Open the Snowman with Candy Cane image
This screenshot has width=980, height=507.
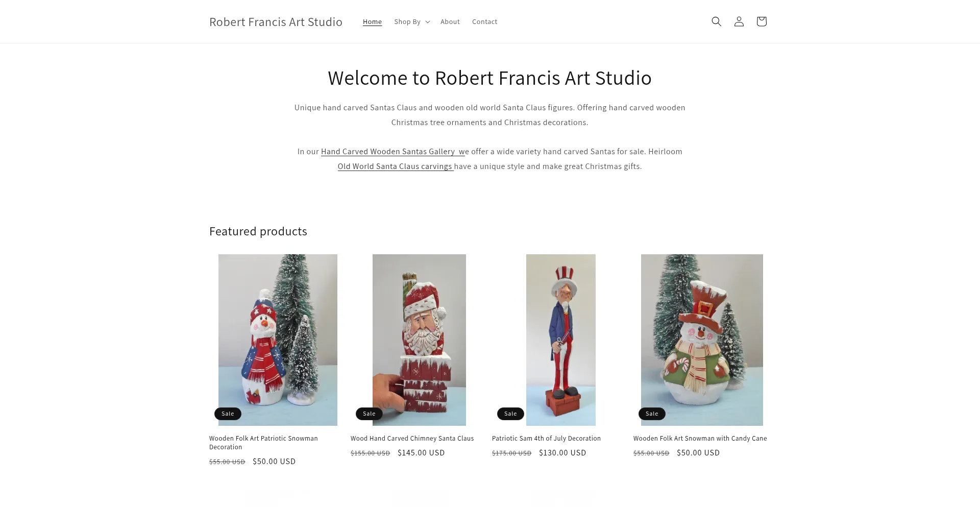702,340
